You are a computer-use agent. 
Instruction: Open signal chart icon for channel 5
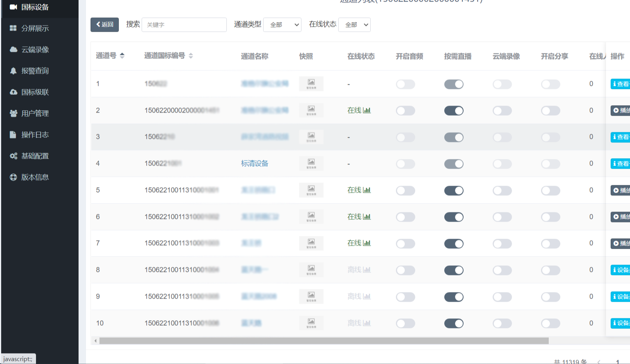(367, 190)
